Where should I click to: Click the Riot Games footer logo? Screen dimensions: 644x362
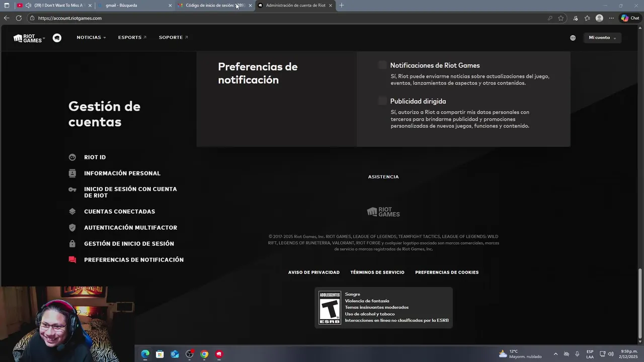[x=383, y=212]
